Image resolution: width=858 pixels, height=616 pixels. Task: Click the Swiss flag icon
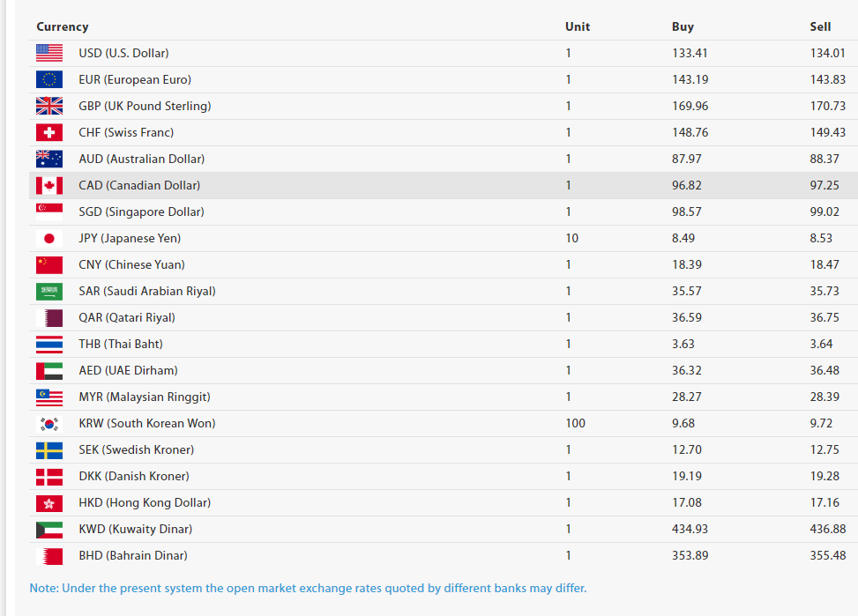coord(49,132)
